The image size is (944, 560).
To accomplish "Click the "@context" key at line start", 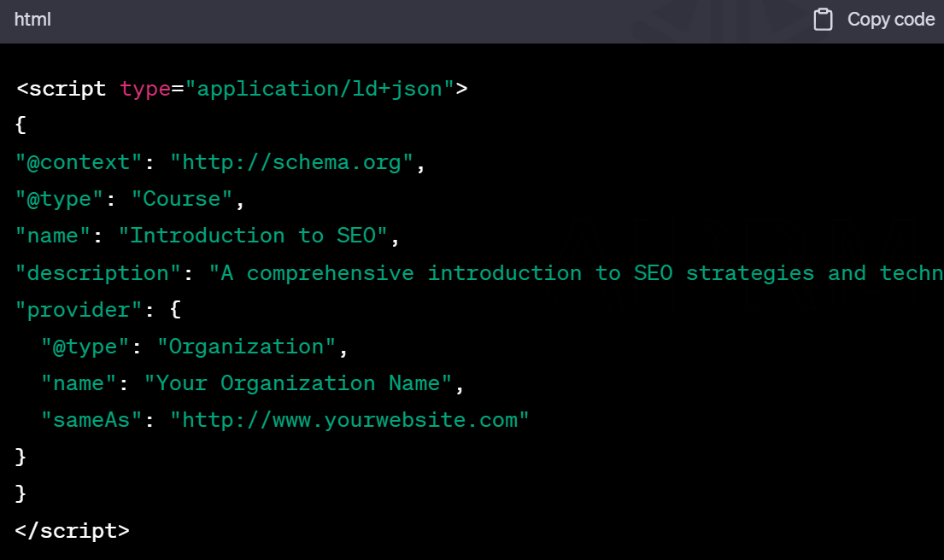I will click(x=73, y=162).
